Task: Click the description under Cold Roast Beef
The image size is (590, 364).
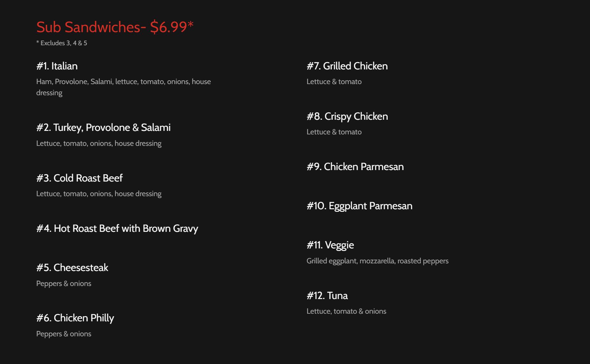Action: coord(99,194)
